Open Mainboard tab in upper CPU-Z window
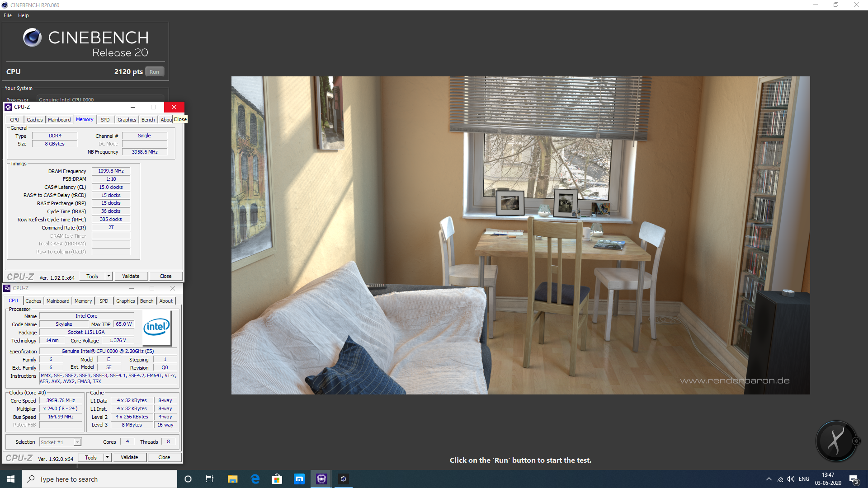The height and width of the screenshot is (488, 868). pyautogui.click(x=59, y=120)
